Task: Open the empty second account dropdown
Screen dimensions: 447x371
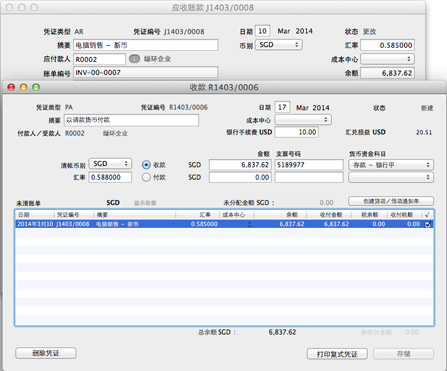Action: click(391, 177)
